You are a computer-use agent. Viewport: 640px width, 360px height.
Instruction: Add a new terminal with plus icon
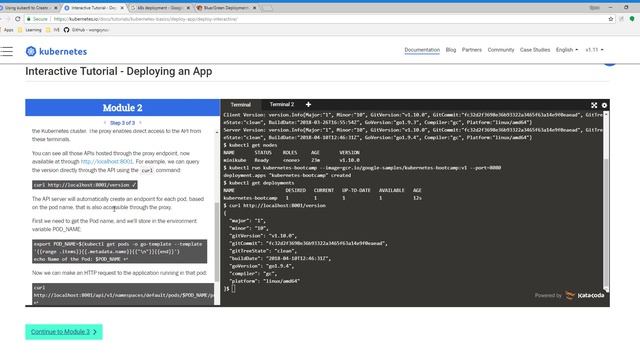pos(308,104)
